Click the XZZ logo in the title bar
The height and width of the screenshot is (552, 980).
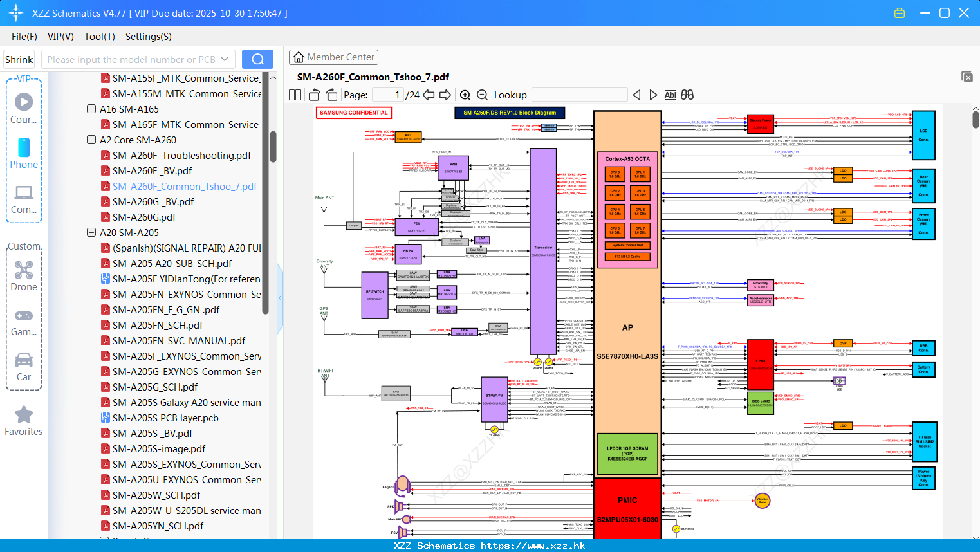coord(15,13)
